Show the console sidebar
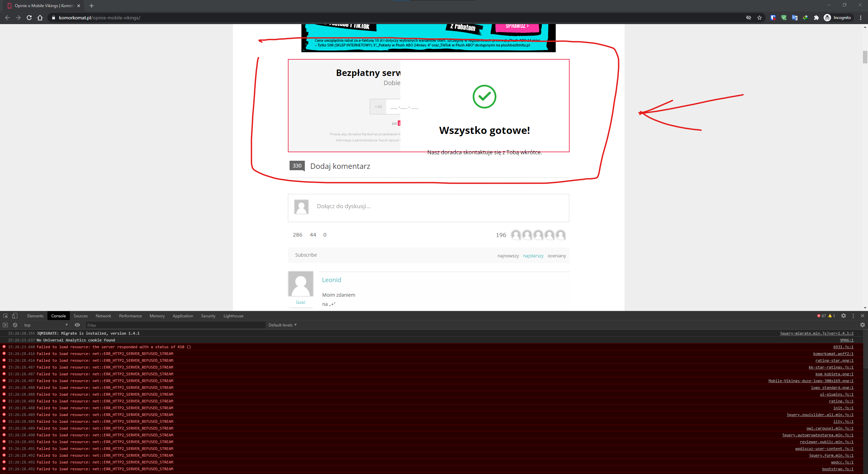Screen dimensions: 868x474 click(x=5, y=325)
